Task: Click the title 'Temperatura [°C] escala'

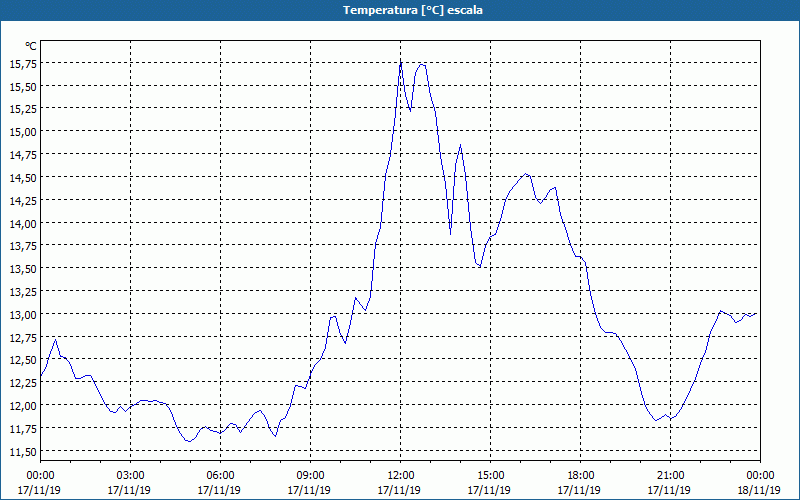Action: point(413,10)
